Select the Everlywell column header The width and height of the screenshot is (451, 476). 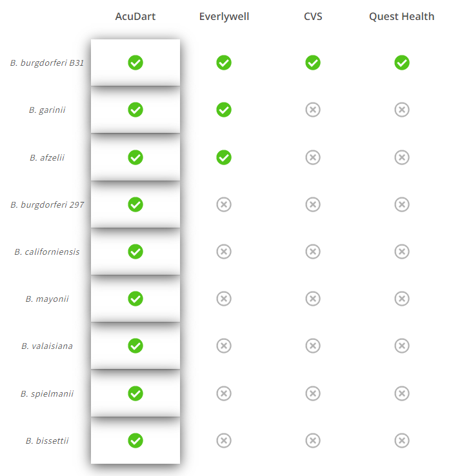pos(224,17)
